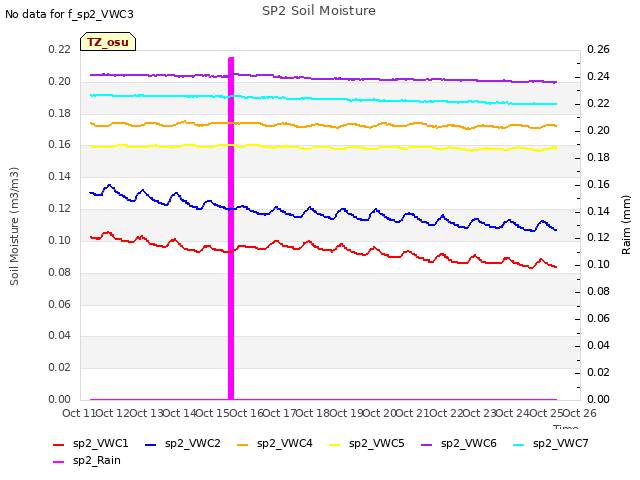Viewport: 640px width, 480px height.
Task: Click the 0.10 left axis tick label
Action: (60, 240)
